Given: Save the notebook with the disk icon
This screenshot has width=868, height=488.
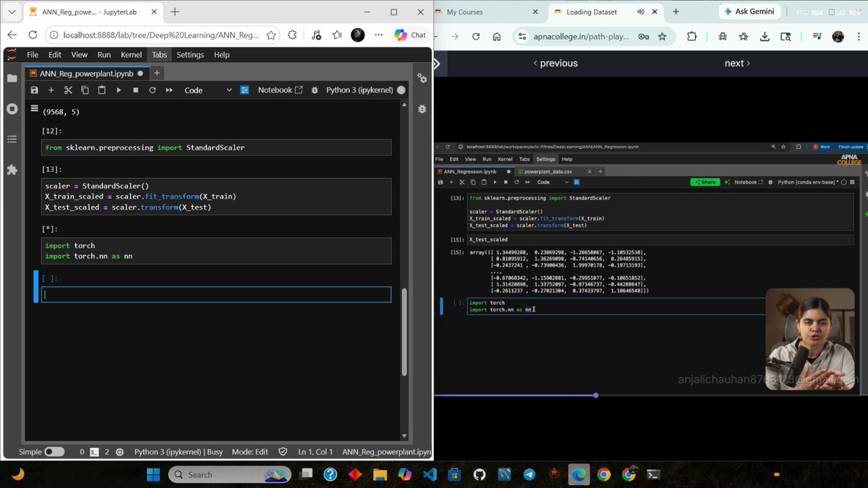Looking at the screenshot, I should coord(34,90).
